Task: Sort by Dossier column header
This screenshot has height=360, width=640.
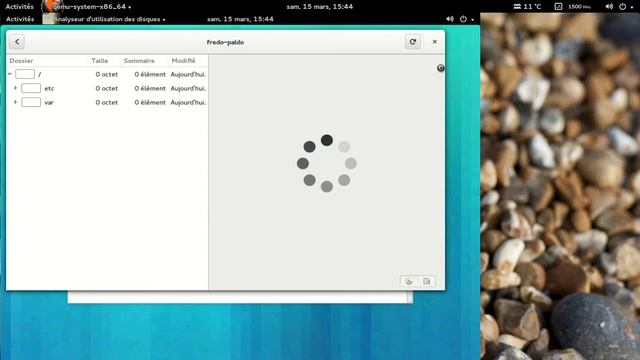Action: (21, 60)
